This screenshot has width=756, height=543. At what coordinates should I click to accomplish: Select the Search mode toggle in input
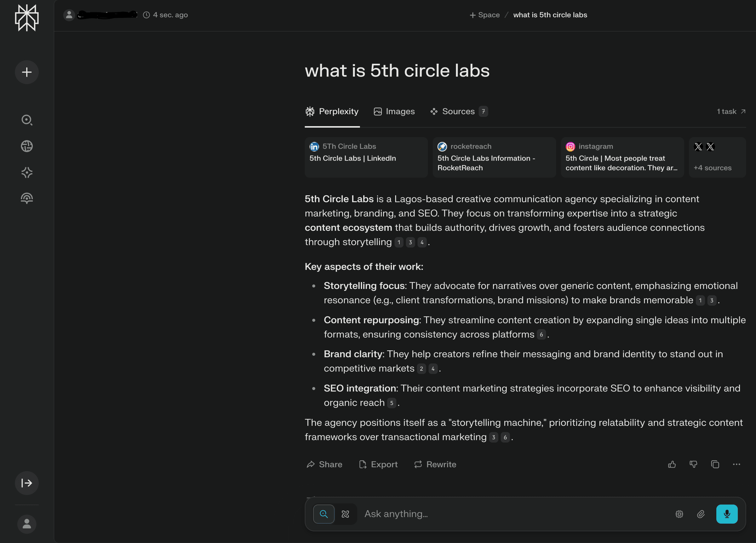324,514
